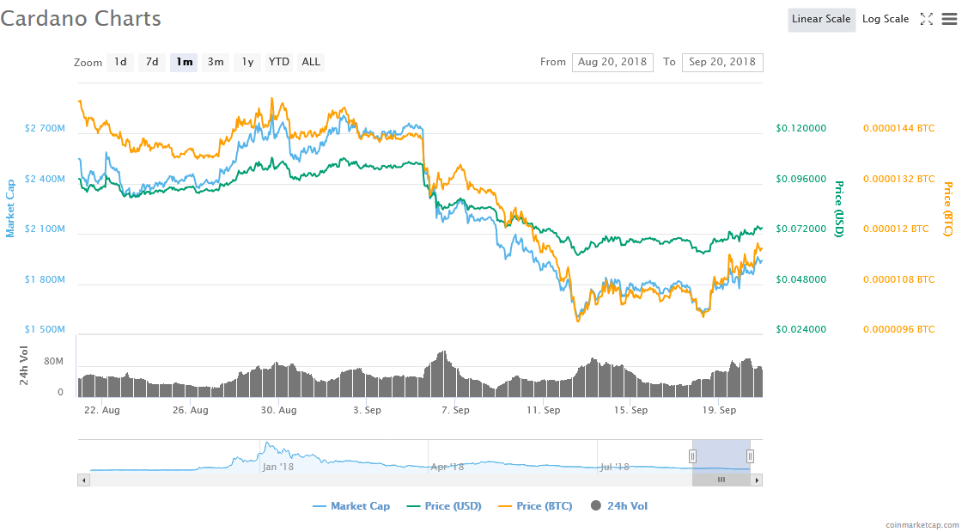The width and height of the screenshot is (980, 532).
Task: Click the 19. Sep date label
Action: (x=719, y=410)
